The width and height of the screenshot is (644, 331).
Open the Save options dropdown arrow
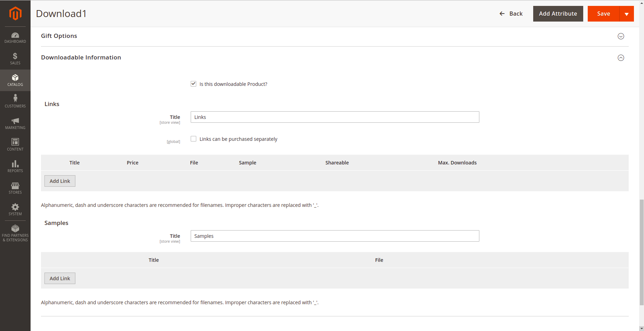click(627, 14)
